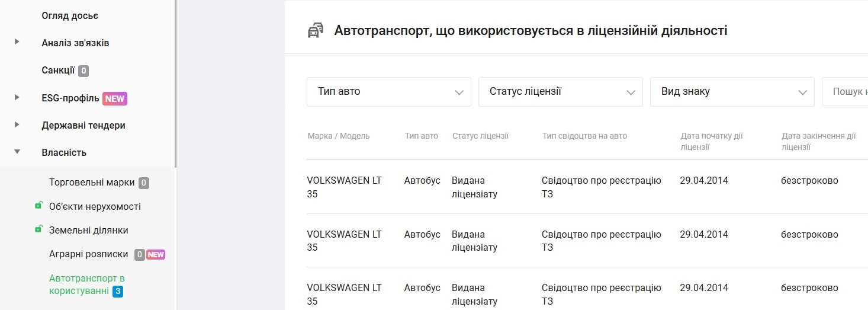Screen dimensions: 868x310
Task: Click the vehicle icon beside the page heading
Action: tap(316, 31)
